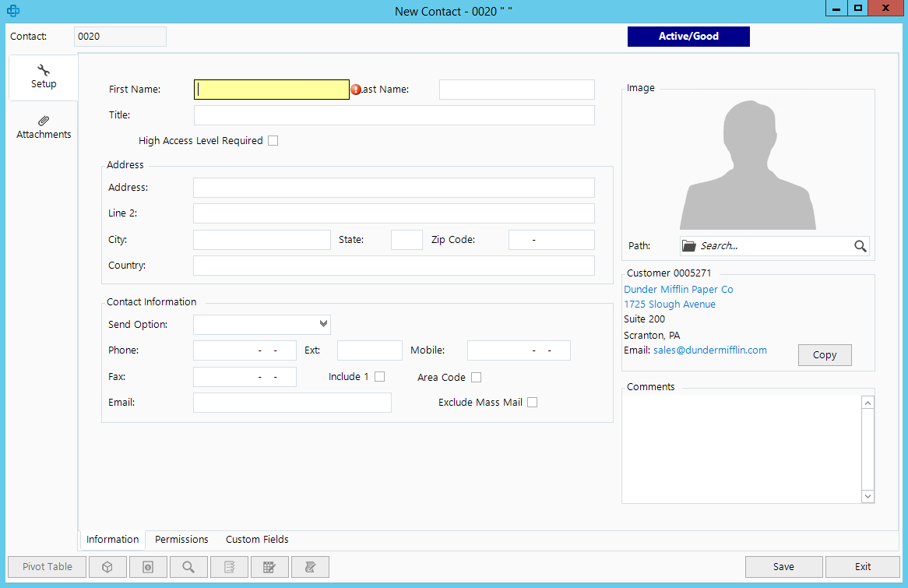The width and height of the screenshot is (908, 588).
Task: Click the vault icon in the bottom toolbar
Action: tap(148, 567)
